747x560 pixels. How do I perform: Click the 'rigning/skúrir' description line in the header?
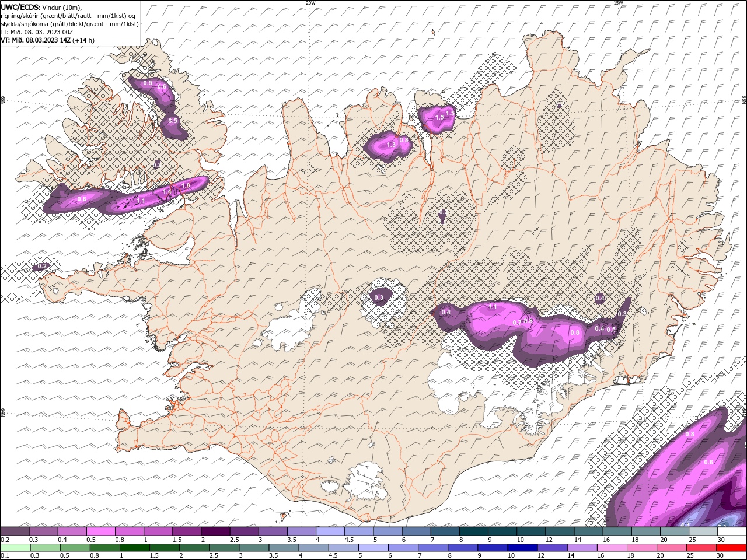(x=68, y=15)
